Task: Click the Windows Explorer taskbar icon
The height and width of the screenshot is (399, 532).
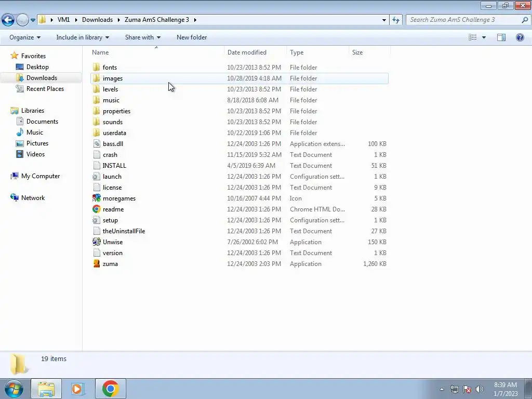Action: pyautogui.click(x=46, y=389)
